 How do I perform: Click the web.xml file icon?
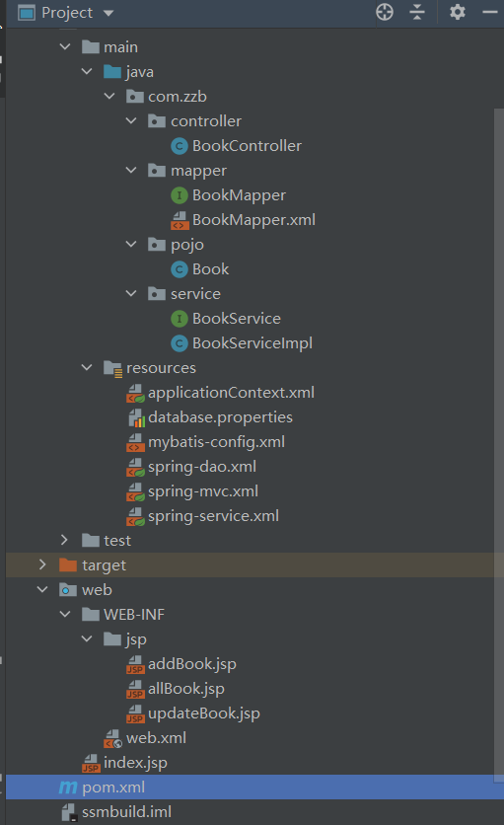[113, 738]
